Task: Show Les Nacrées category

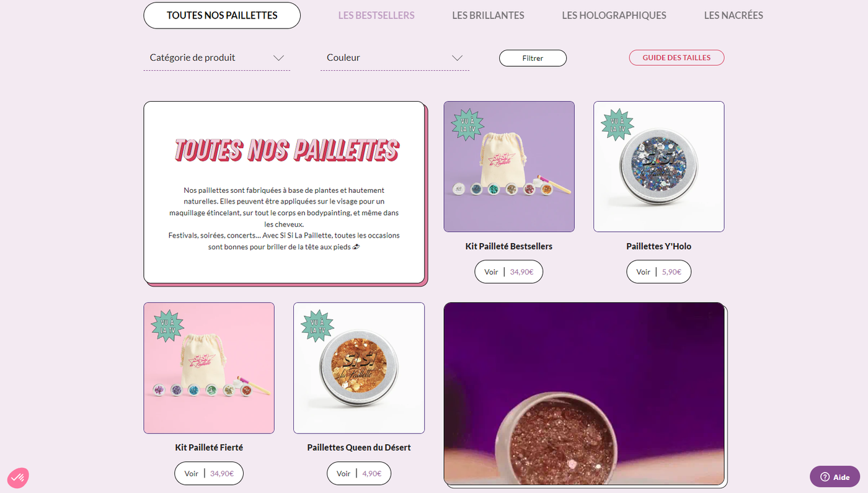Action: pyautogui.click(x=733, y=16)
